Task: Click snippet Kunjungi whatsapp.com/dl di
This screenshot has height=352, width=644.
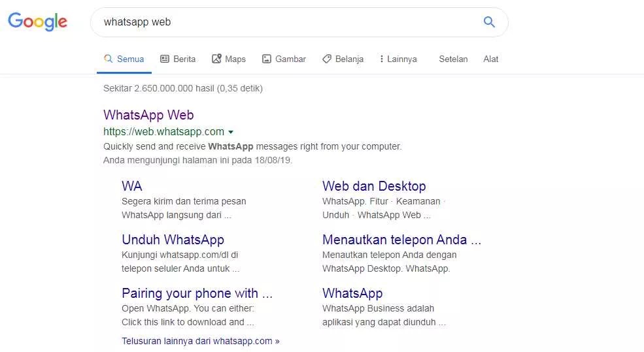Action: 180,255
